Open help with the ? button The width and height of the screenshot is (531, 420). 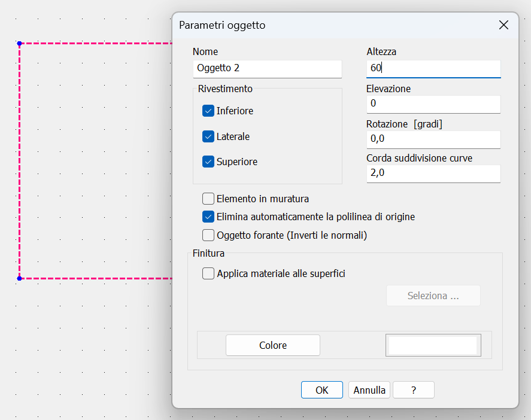coord(414,390)
